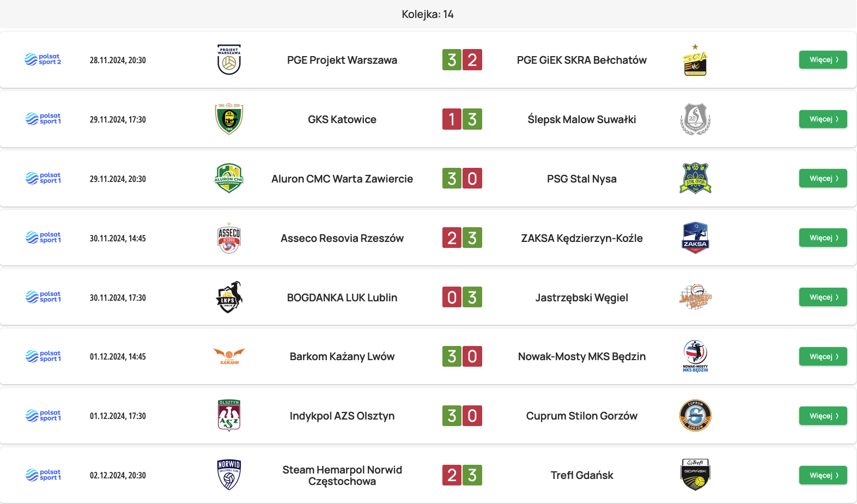Screen dimensions: 857x504
Task: Show more details for Indykpol AZS Olsztyn match
Action: [x=823, y=416]
